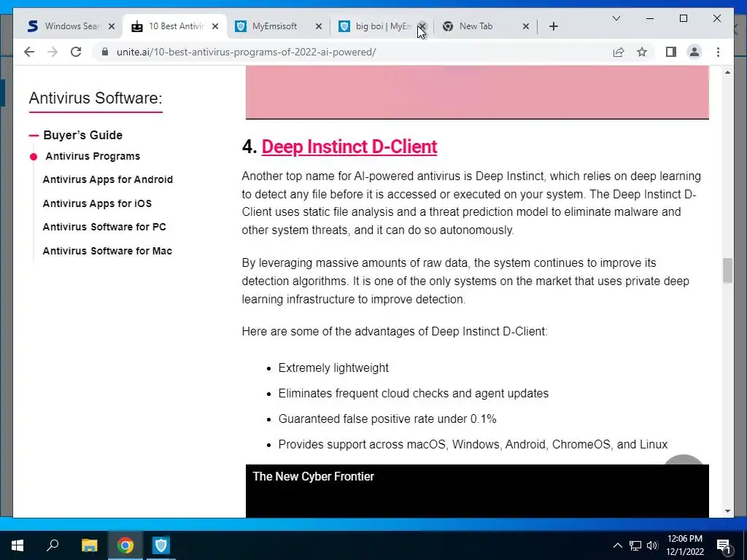Click the scrollbar up arrow
Image resolution: width=747 pixels, height=560 pixels.
(727, 72)
